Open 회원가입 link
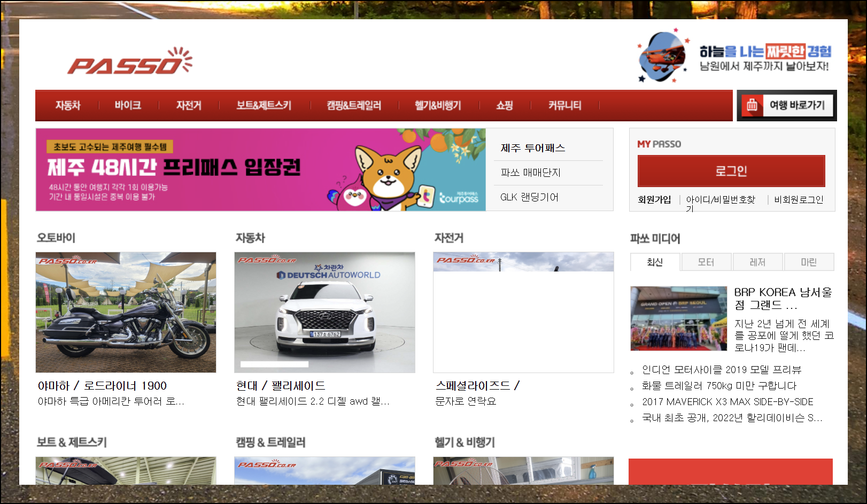This screenshot has width=867, height=504. 654,199
